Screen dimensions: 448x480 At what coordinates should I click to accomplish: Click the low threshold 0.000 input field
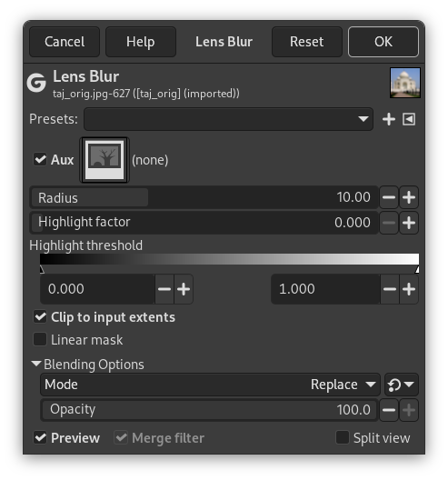coord(97,289)
